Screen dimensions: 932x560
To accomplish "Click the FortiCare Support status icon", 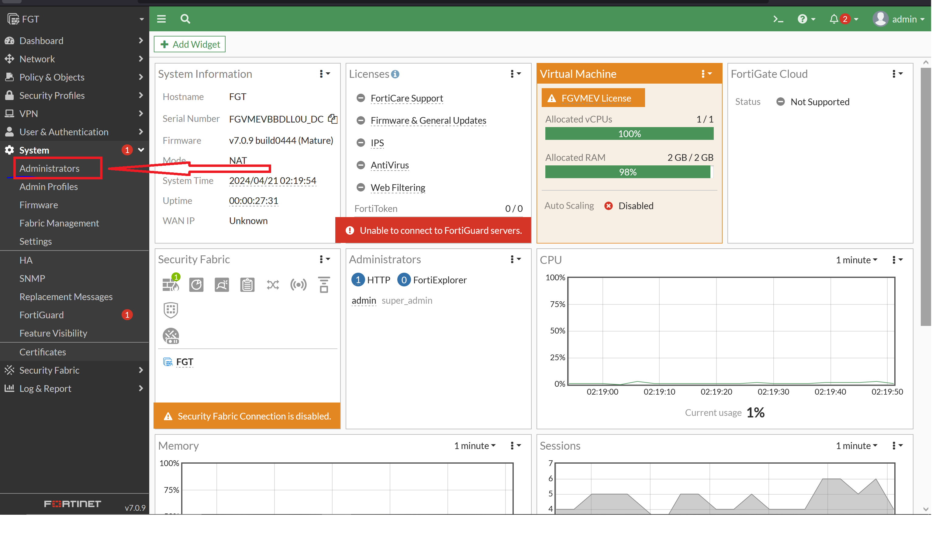I will [x=361, y=98].
